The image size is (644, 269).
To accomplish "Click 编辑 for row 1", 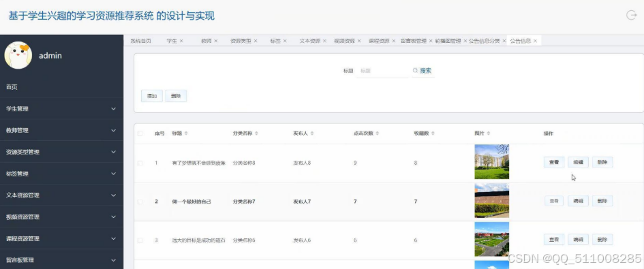I will (579, 162).
